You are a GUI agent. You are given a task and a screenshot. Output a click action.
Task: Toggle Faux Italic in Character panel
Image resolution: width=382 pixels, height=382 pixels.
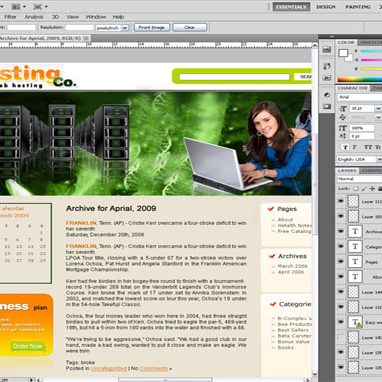tap(355, 147)
